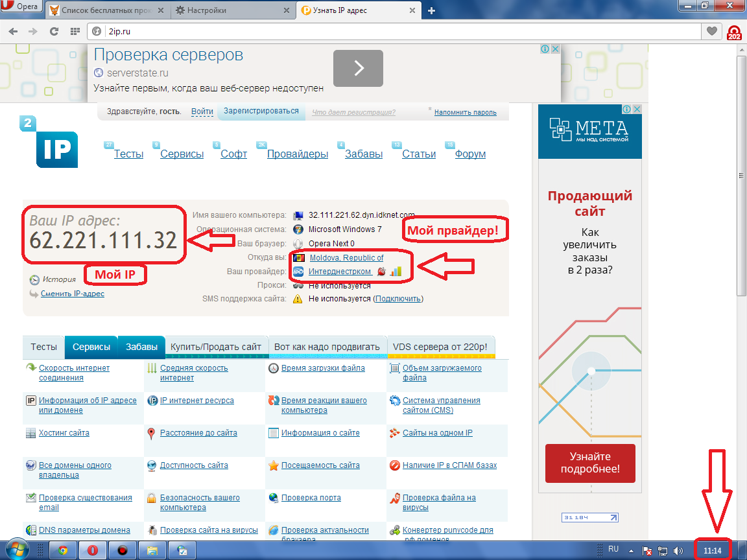Switch to the Настройки browser tab
Viewport: 747px width, 560px height.
point(233,10)
